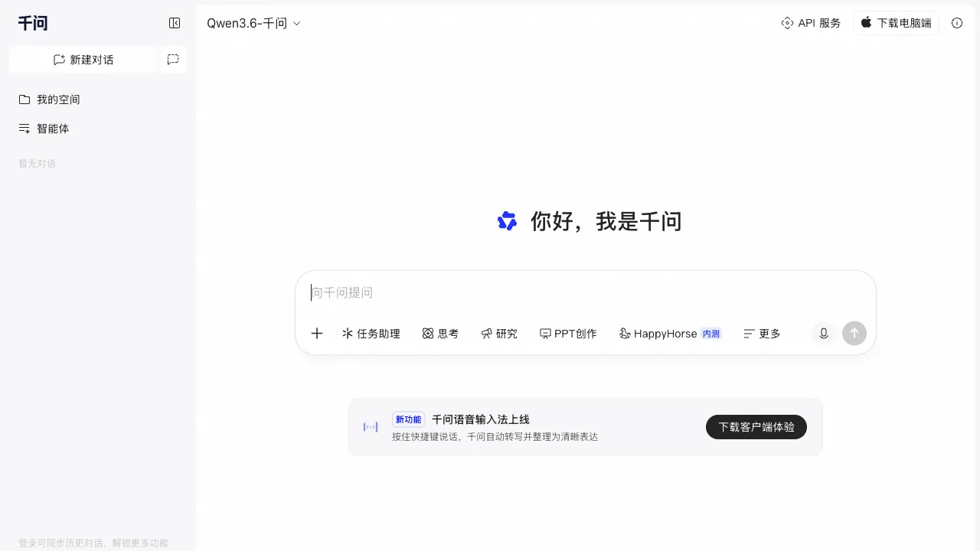Click the 暂无对话 label
This screenshot has height=551, width=980.
point(37,164)
